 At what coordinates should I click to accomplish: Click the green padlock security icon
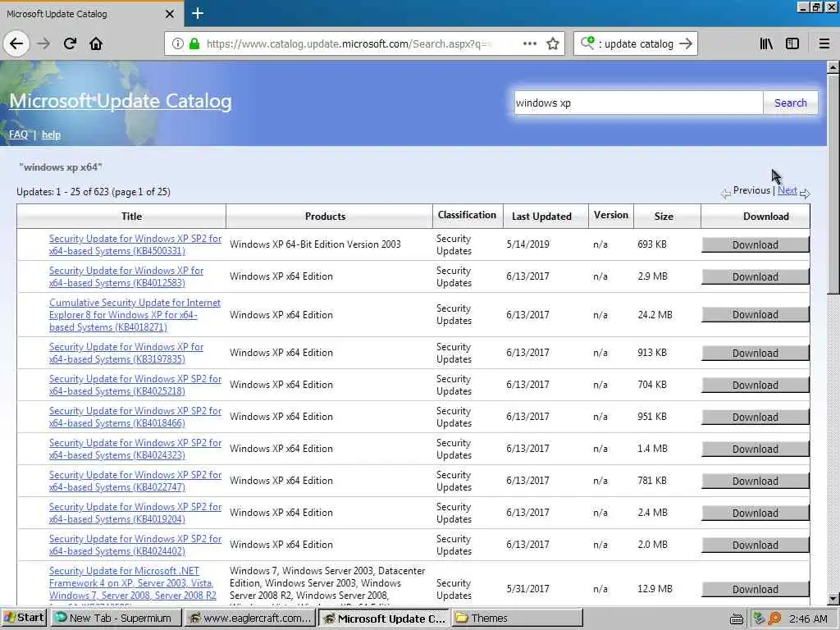coord(194,44)
